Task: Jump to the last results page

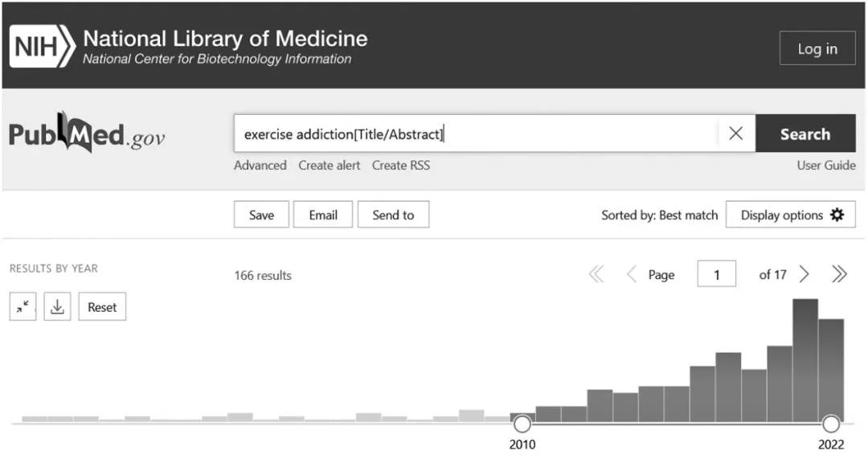Action: click(x=839, y=275)
